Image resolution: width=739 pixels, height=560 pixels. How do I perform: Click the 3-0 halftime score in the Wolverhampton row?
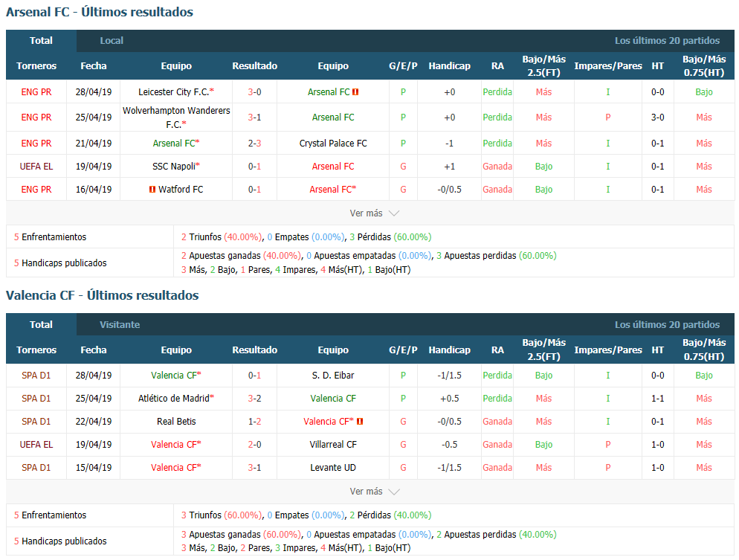(x=657, y=118)
